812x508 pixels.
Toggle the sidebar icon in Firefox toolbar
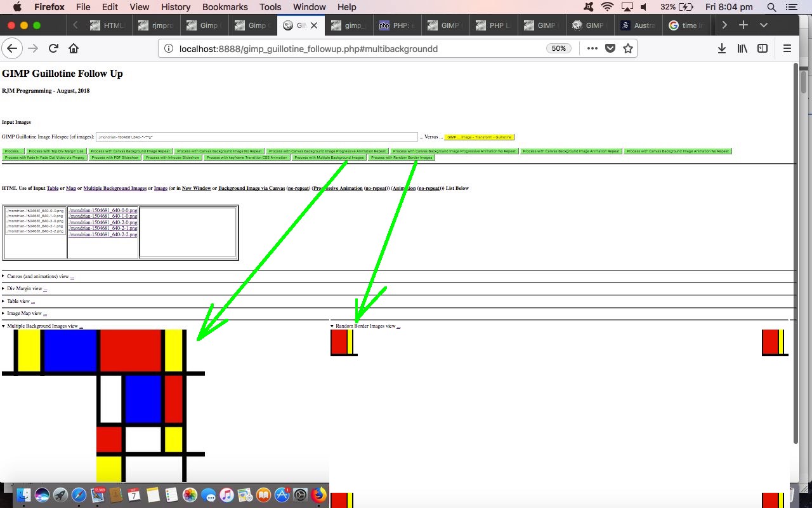point(763,48)
